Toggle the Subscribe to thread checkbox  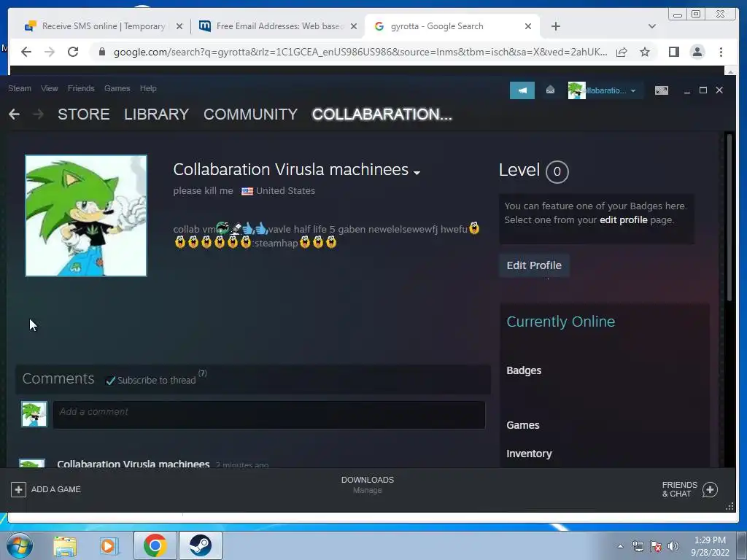111,381
